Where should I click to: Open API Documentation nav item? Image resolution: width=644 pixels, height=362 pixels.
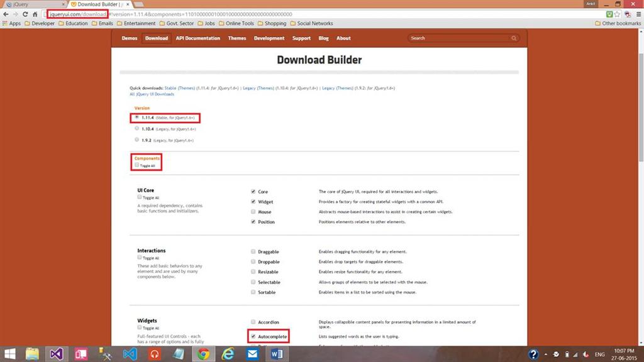click(198, 38)
